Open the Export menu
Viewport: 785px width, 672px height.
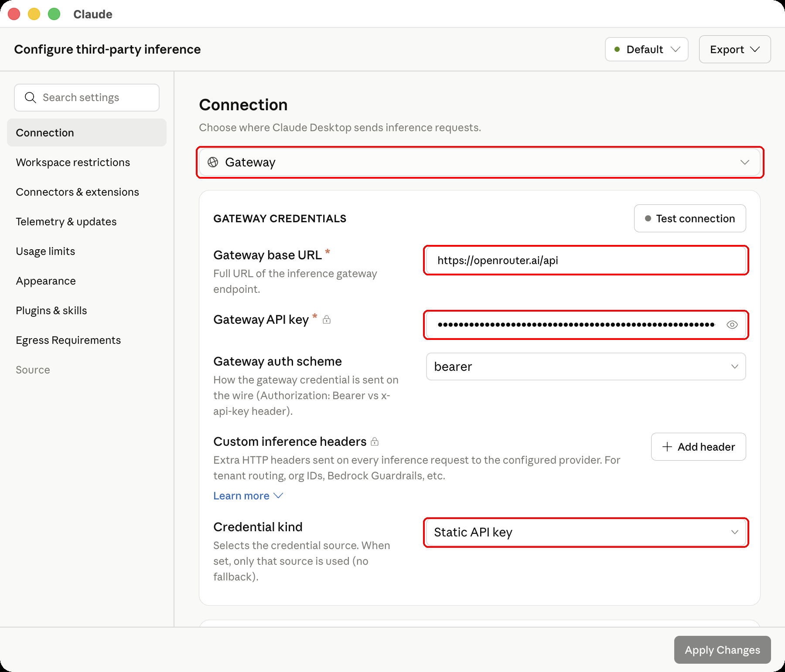click(735, 49)
